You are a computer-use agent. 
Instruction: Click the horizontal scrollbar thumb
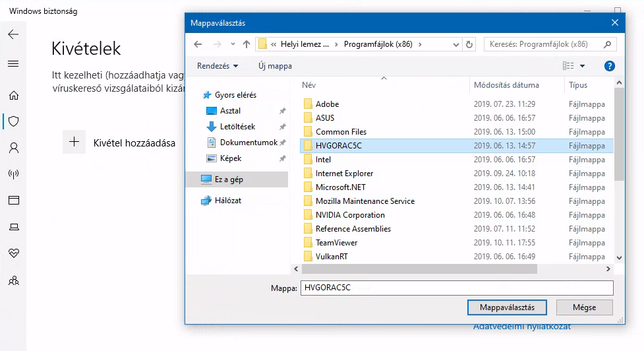pos(419,269)
